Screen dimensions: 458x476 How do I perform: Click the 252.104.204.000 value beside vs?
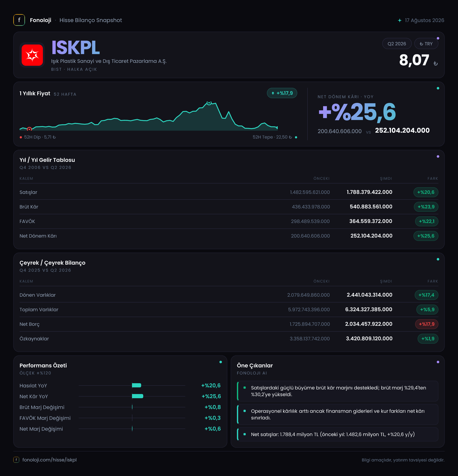402,130
